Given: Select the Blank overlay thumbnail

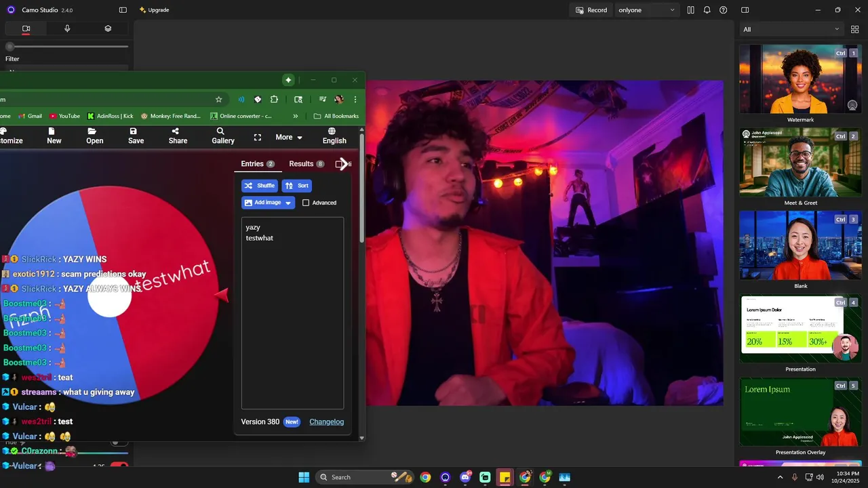Looking at the screenshot, I should click(x=800, y=245).
